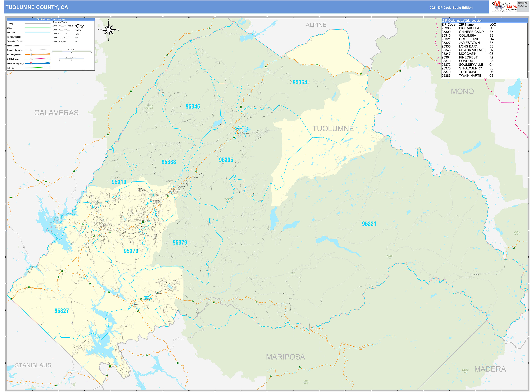The width and height of the screenshot is (532, 392).
Task: Click the large City dot for cities 100,000 and above
Action: [75, 26]
